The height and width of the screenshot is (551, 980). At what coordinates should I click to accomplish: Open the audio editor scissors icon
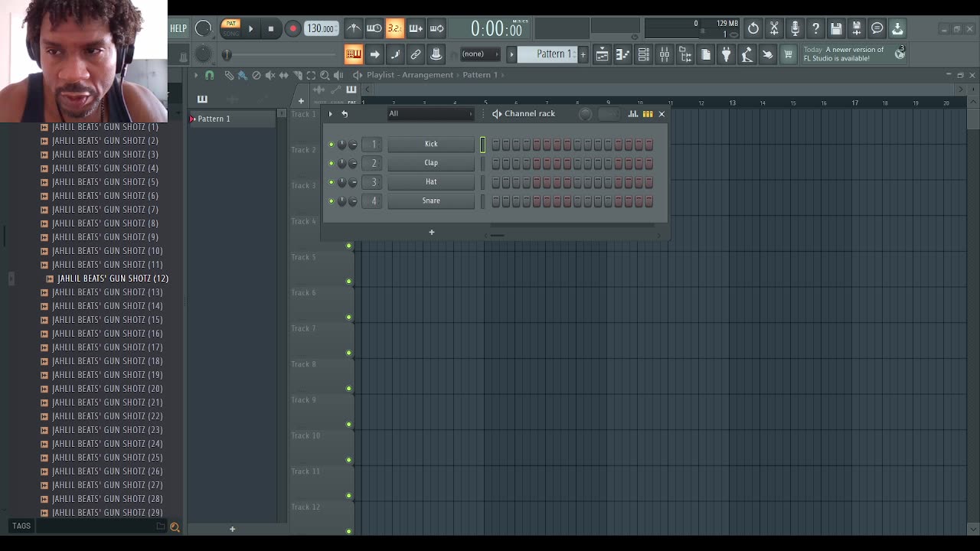pos(774,29)
